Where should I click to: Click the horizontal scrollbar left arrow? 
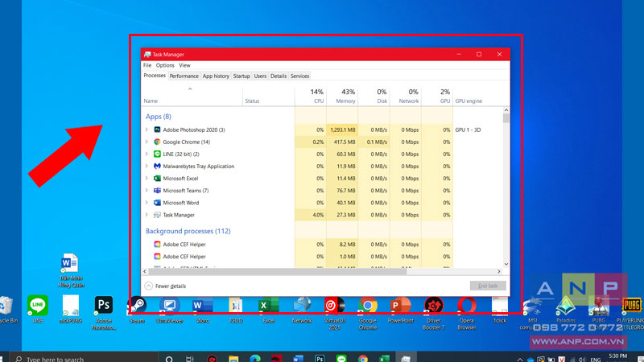tap(145, 271)
